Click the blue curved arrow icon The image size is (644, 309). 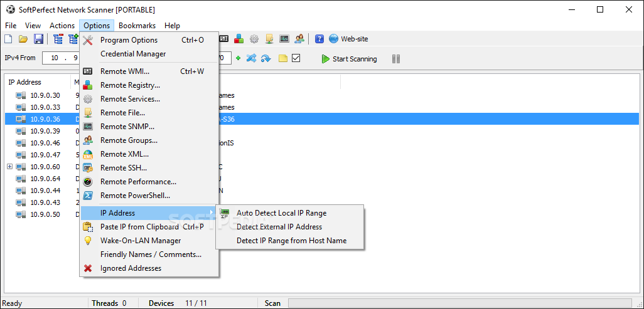pos(266,59)
